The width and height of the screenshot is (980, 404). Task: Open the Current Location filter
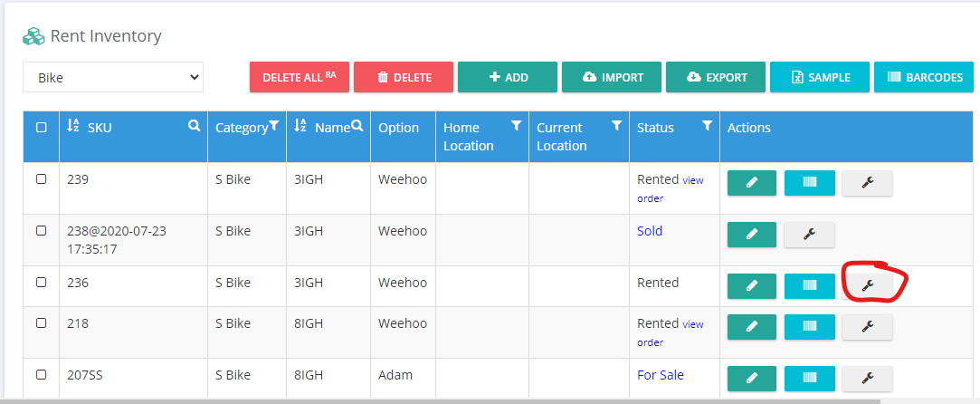click(x=616, y=126)
